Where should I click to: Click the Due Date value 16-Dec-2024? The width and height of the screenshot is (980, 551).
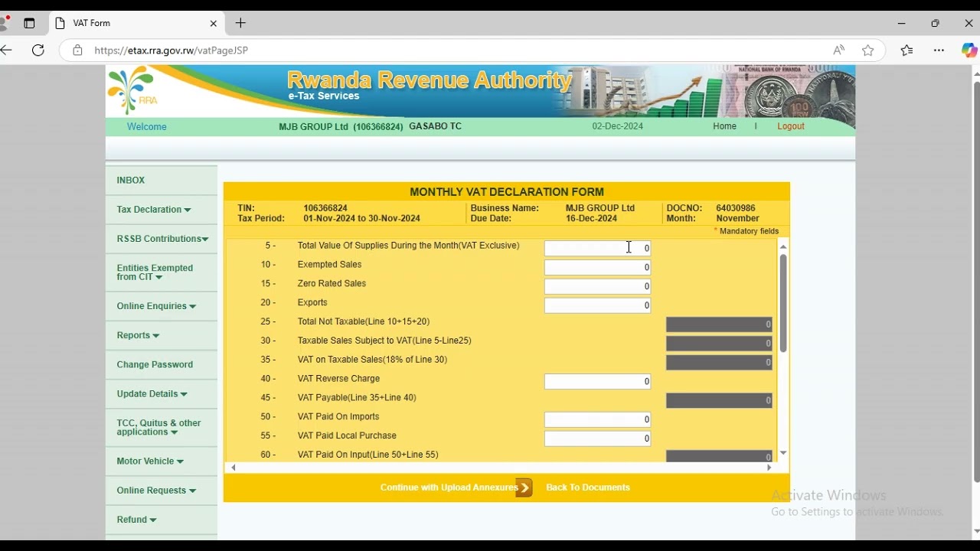pyautogui.click(x=591, y=219)
